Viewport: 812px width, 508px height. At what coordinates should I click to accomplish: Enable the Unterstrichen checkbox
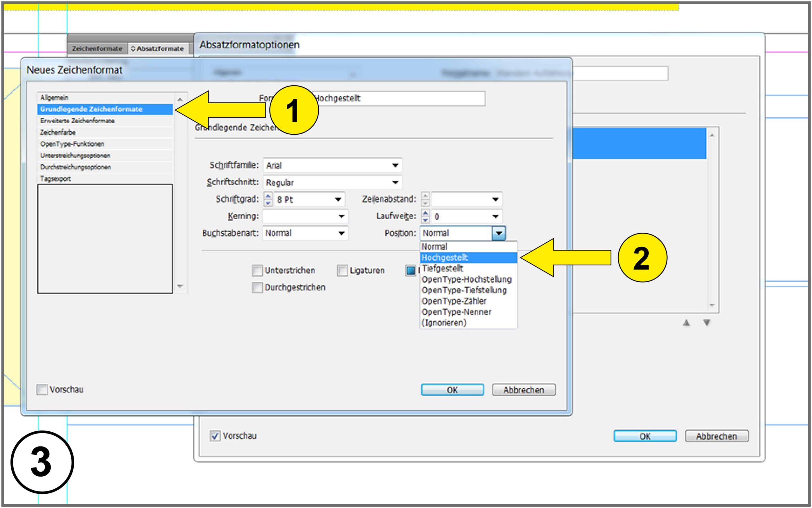click(x=257, y=270)
